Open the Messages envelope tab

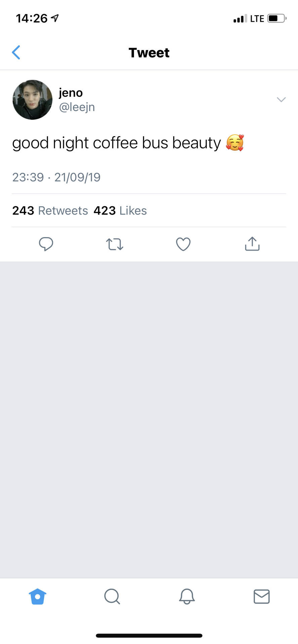coord(262,596)
